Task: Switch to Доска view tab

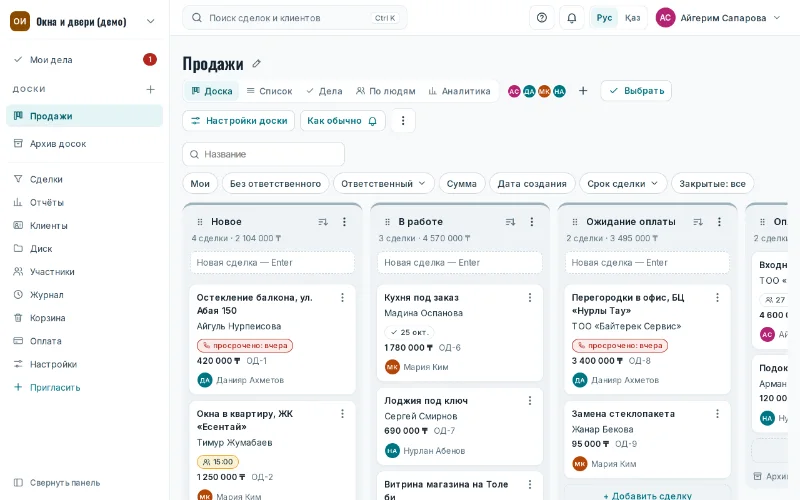Action: tap(212, 91)
